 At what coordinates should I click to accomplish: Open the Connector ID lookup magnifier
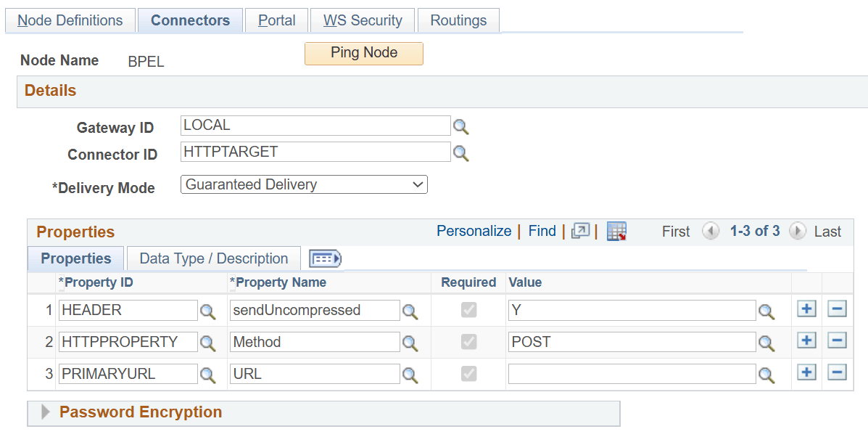coord(461,152)
